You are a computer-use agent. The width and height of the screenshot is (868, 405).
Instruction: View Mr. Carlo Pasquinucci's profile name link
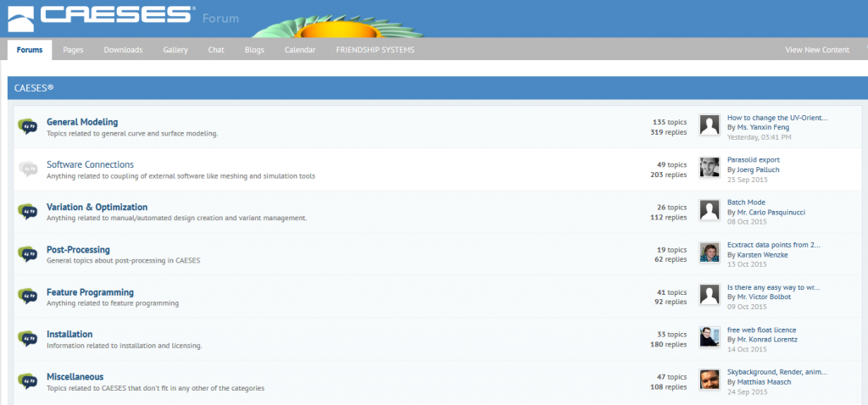click(771, 212)
